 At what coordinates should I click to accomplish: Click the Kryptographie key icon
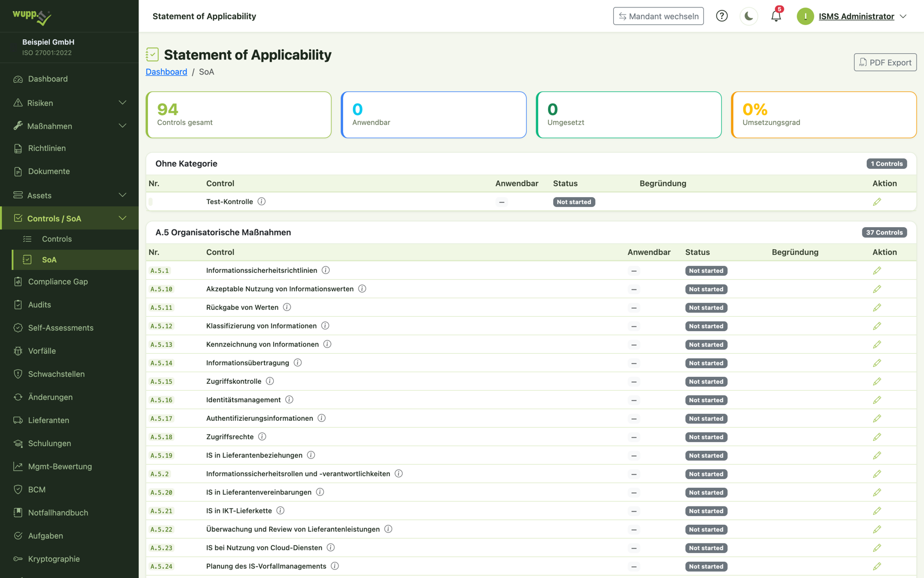18,560
